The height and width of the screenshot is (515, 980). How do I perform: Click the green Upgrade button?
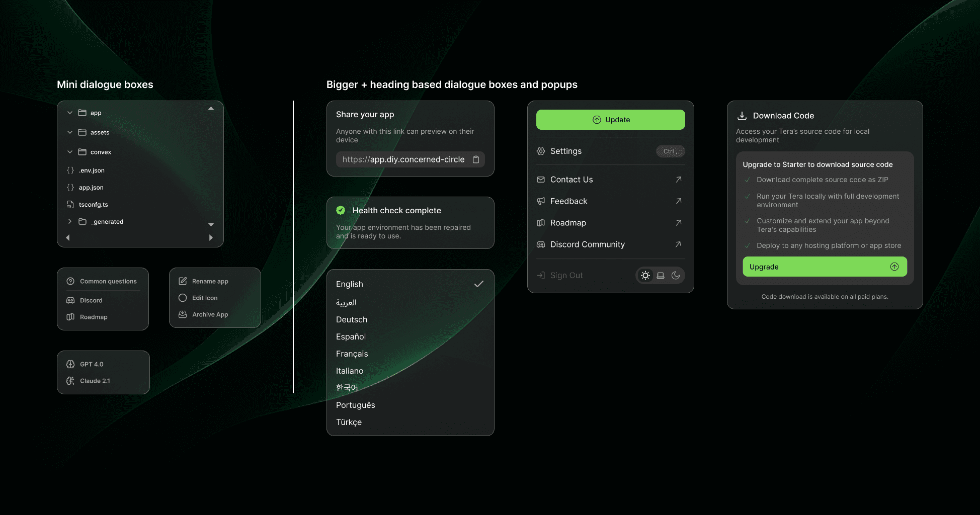point(825,267)
